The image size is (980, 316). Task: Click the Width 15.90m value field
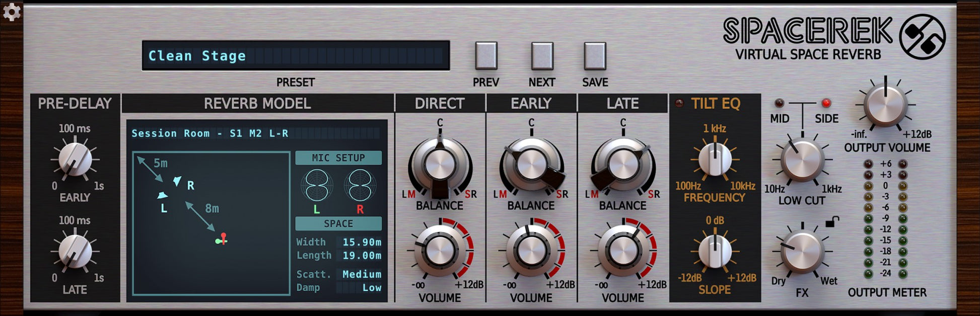(x=361, y=242)
